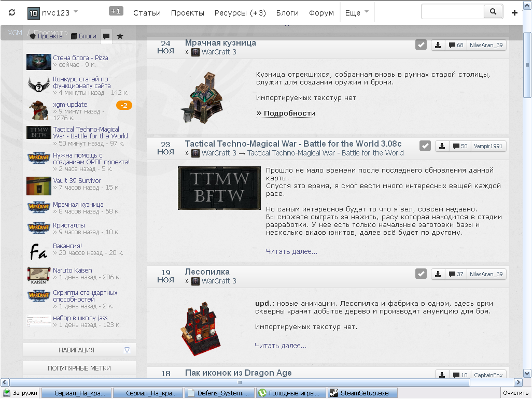
Task: Open Нужна помощь с созданием ОРПГ проекта
Action: (91, 159)
